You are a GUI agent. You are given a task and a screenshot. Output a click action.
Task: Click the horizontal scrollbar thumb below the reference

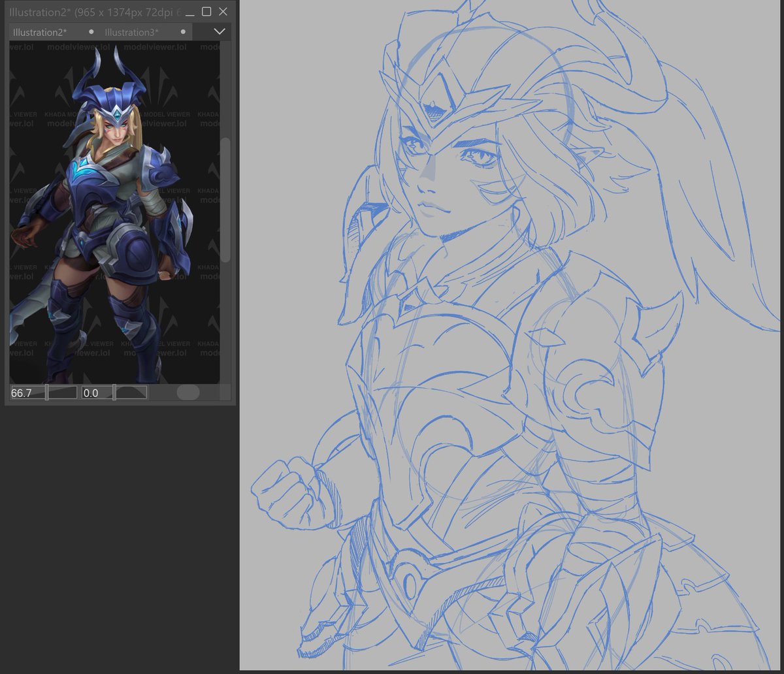tap(188, 393)
